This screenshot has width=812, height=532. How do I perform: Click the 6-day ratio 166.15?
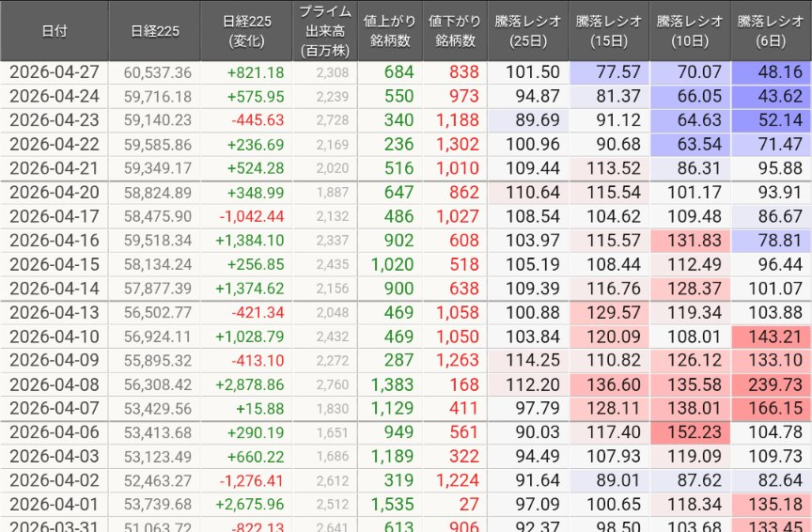pos(775,408)
